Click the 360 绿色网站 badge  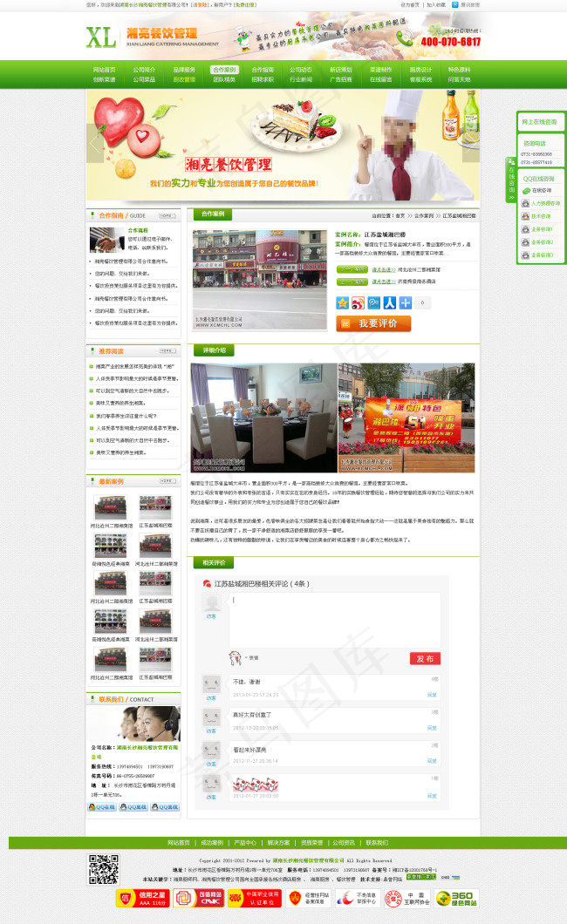[x=456, y=899]
